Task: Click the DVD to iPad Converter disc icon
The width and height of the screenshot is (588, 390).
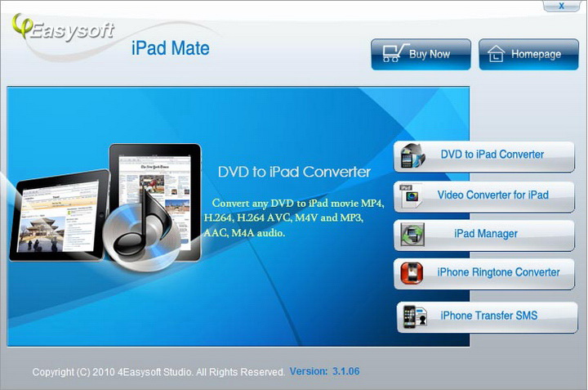Action: (x=412, y=155)
